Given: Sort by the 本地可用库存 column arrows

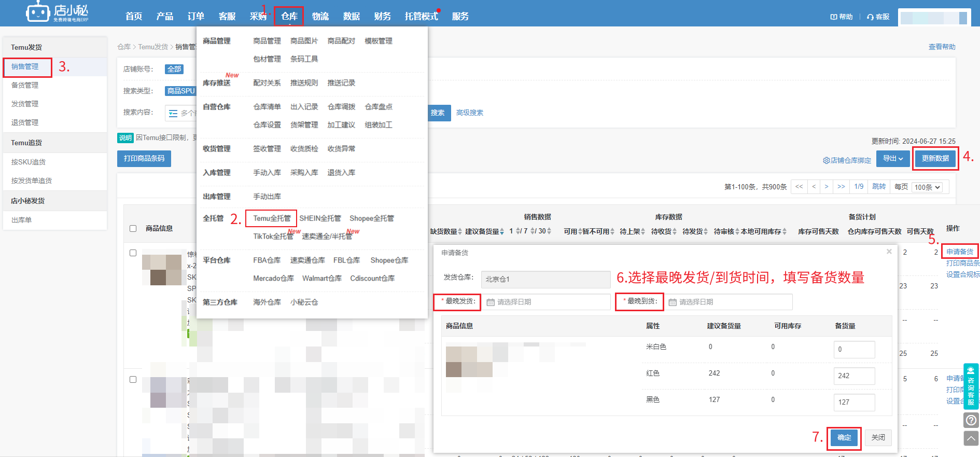Looking at the screenshot, I should [785, 231].
